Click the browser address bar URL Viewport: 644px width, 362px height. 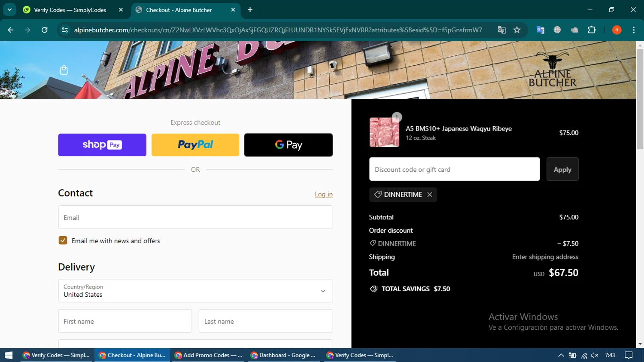tap(278, 30)
